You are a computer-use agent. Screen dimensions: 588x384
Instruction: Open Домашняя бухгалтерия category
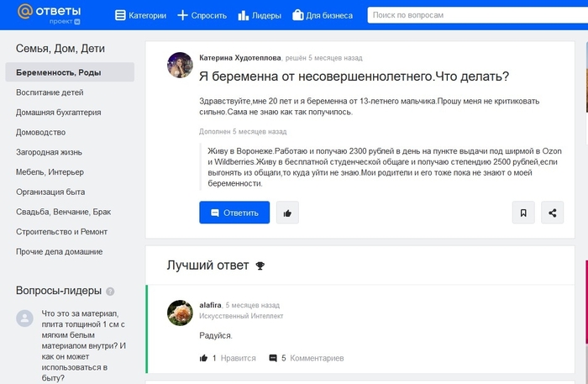point(59,112)
